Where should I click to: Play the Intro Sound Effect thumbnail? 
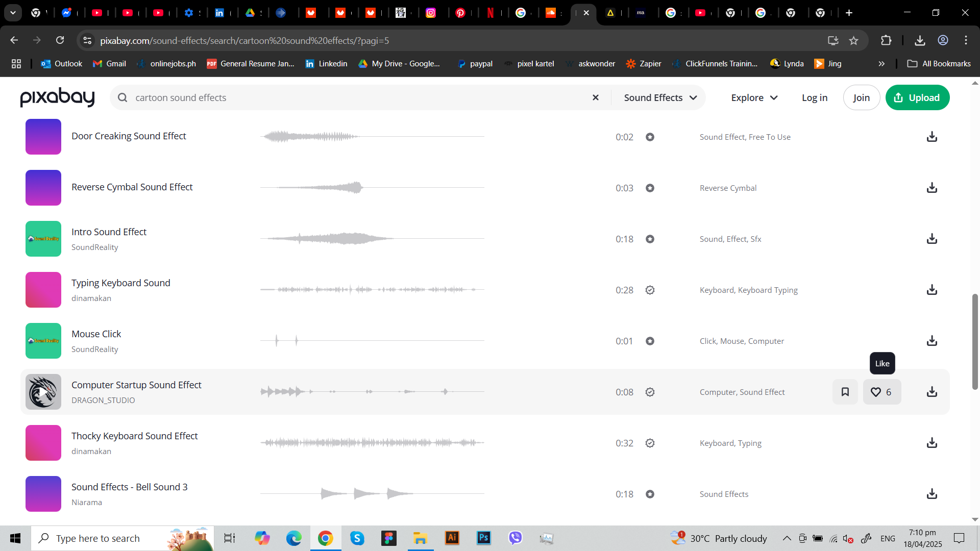[x=43, y=239]
